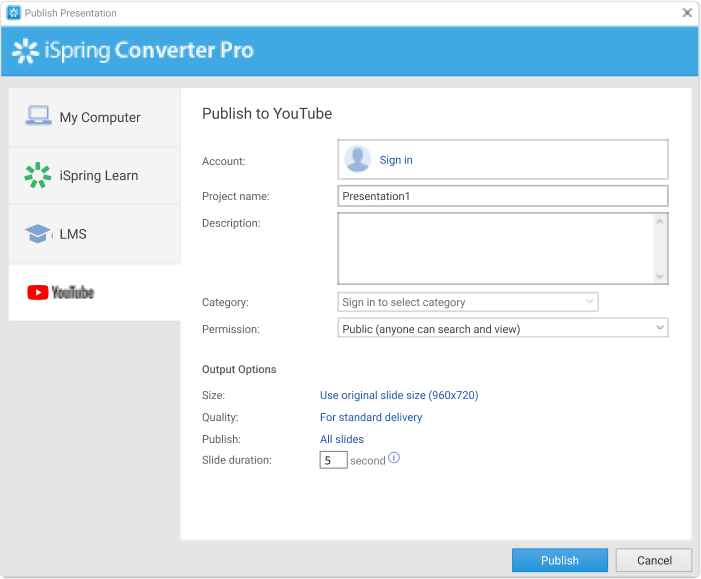Close the Publish Presentation dialog
The width and height of the screenshot is (701, 579).
(x=687, y=13)
